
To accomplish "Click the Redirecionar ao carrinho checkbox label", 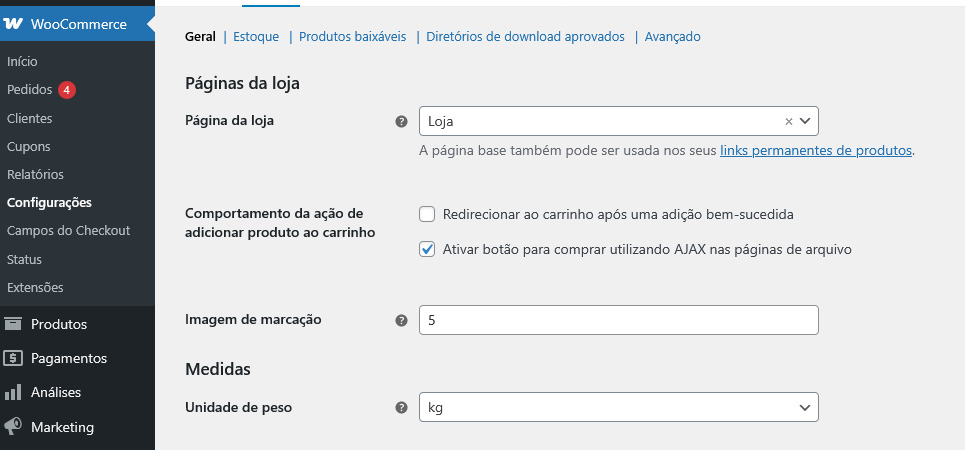I will (x=618, y=214).
